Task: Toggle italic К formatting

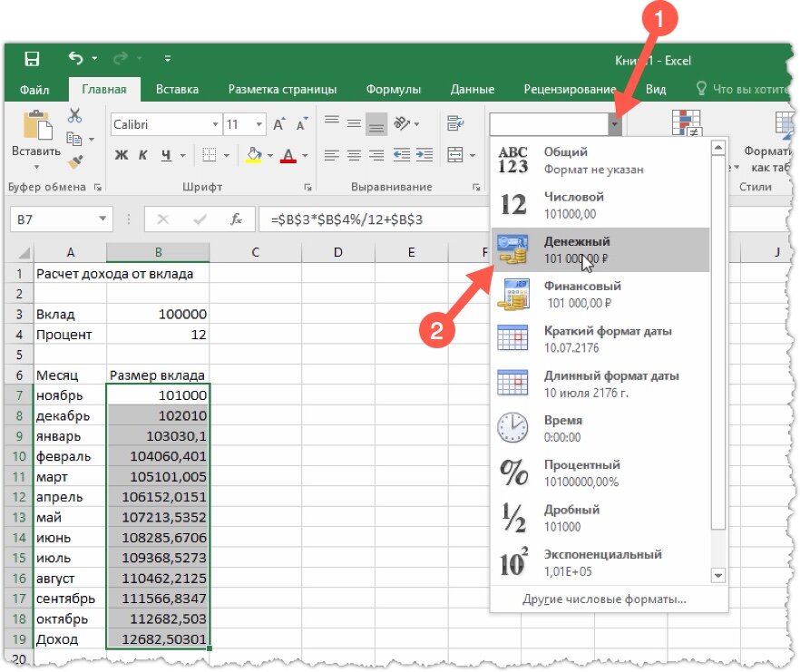Action: coord(143,155)
